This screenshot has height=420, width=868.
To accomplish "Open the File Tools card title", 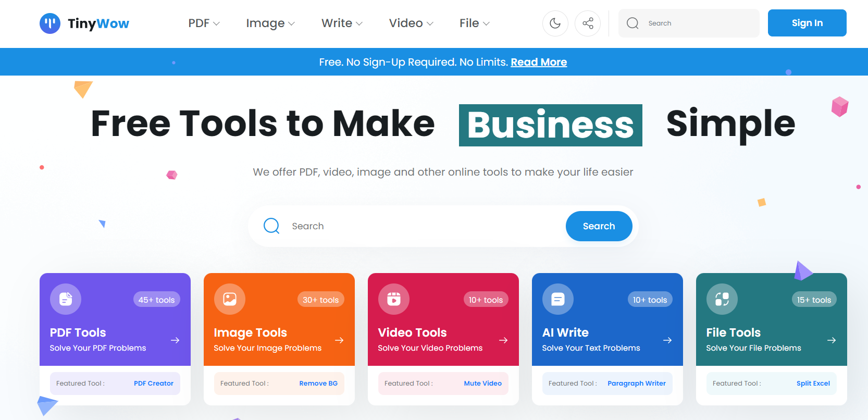I will (x=734, y=332).
